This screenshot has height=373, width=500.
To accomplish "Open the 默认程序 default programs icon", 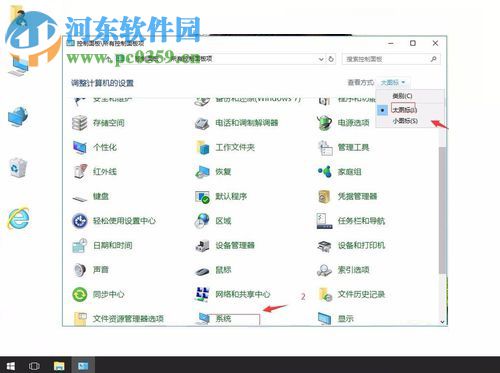I will click(x=202, y=197).
